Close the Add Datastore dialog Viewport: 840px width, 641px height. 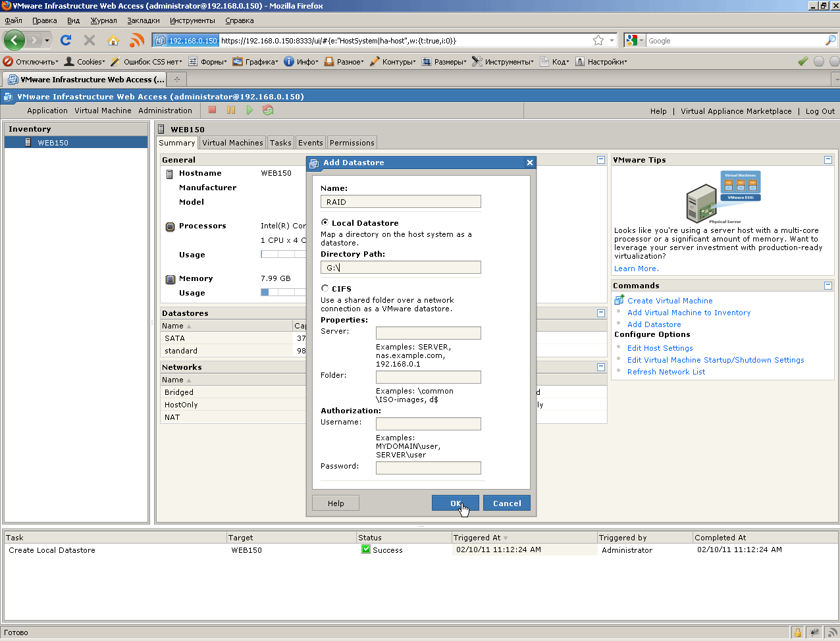[530, 163]
